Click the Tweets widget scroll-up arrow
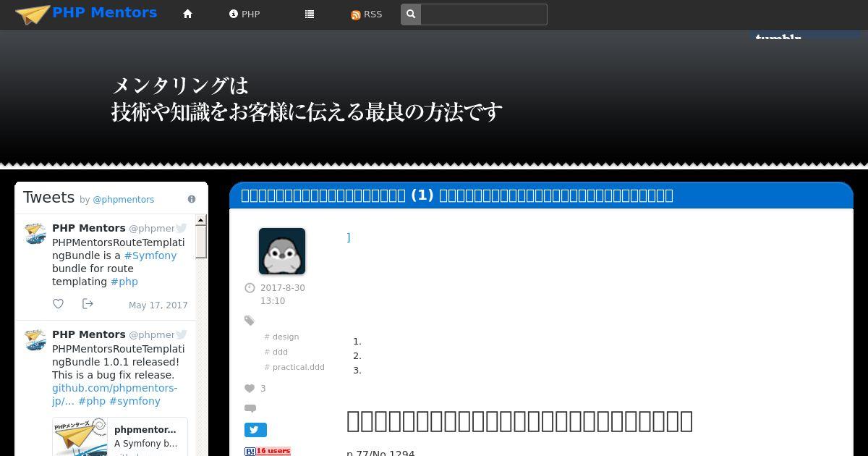The height and width of the screenshot is (456, 868). [201, 220]
